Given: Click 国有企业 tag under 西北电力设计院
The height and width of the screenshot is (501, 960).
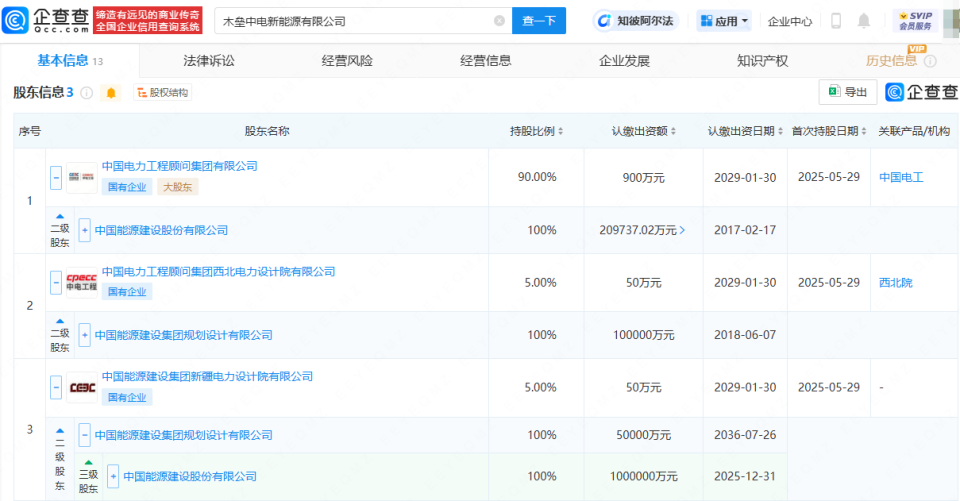Looking at the screenshot, I should click(x=127, y=292).
